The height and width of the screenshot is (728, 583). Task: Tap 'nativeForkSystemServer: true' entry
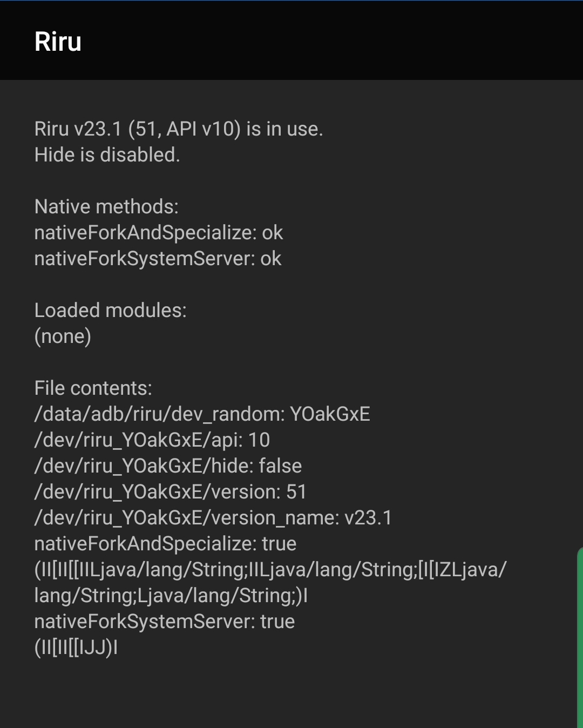click(x=164, y=621)
